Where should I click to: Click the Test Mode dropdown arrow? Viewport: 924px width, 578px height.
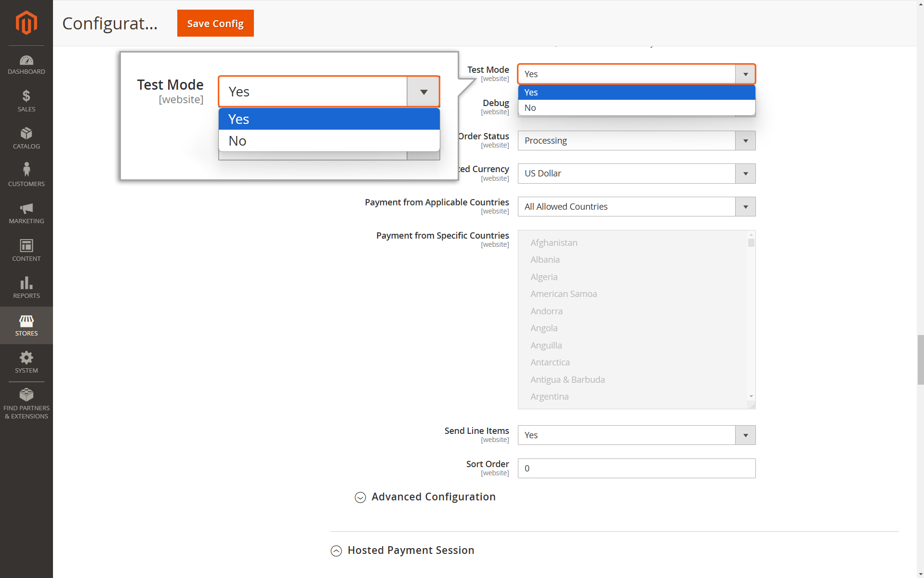click(x=745, y=74)
